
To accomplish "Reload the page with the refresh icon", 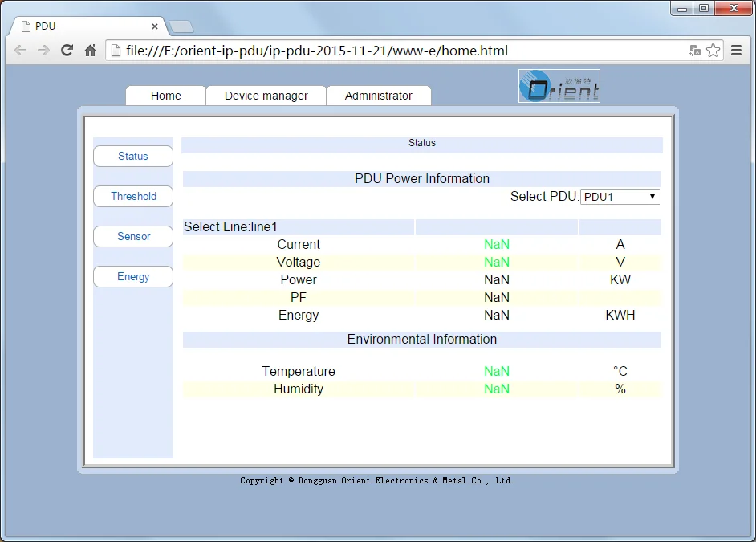I will 67,50.
